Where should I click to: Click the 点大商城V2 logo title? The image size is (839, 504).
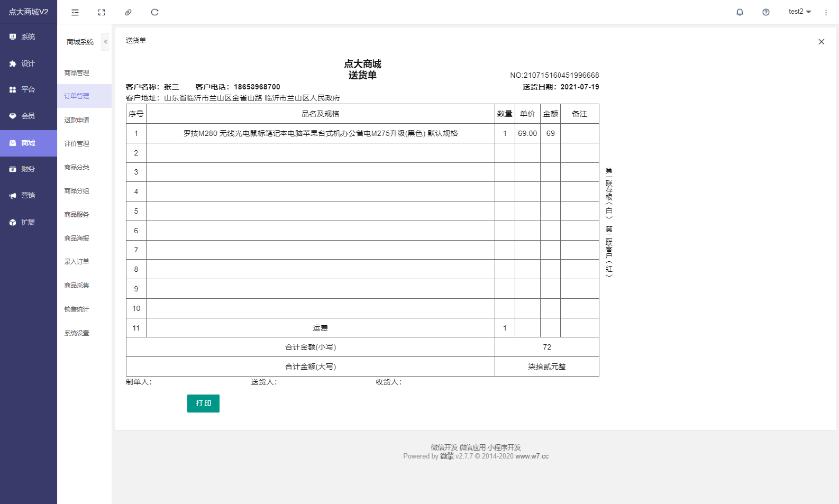29,12
